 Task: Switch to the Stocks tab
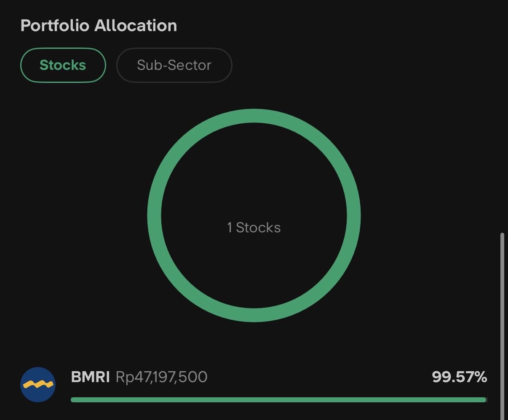(x=63, y=65)
